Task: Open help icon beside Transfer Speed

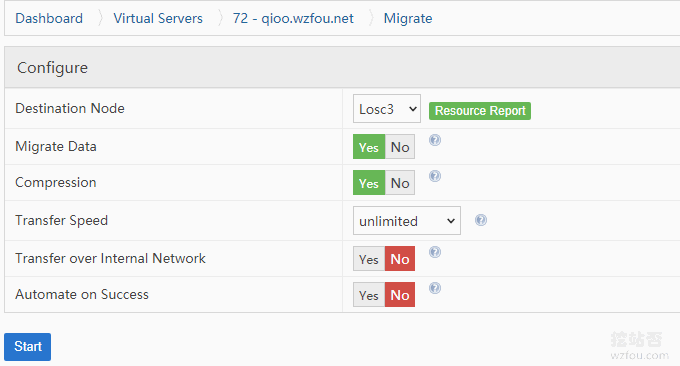Action: click(481, 220)
